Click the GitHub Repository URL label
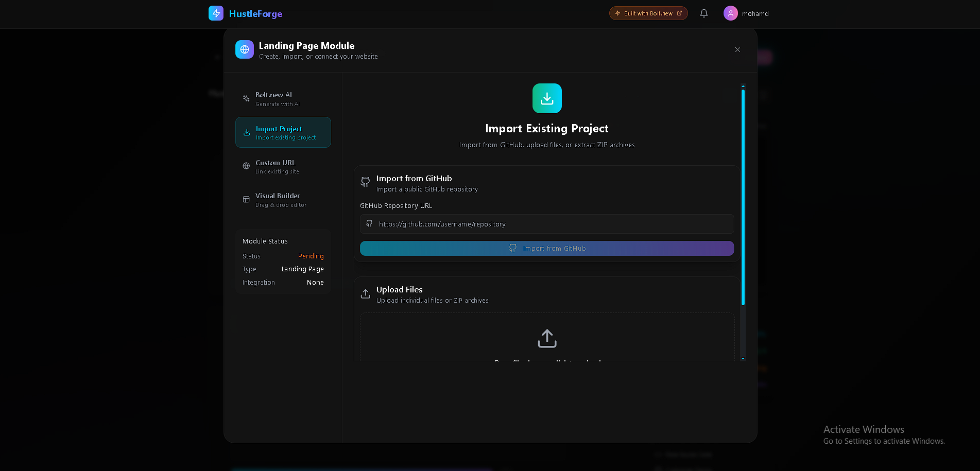 [396, 206]
